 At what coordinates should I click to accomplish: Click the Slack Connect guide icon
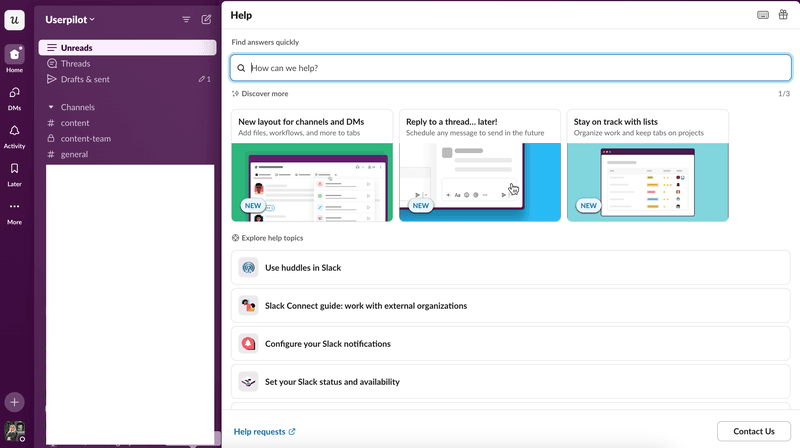click(x=248, y=306)
